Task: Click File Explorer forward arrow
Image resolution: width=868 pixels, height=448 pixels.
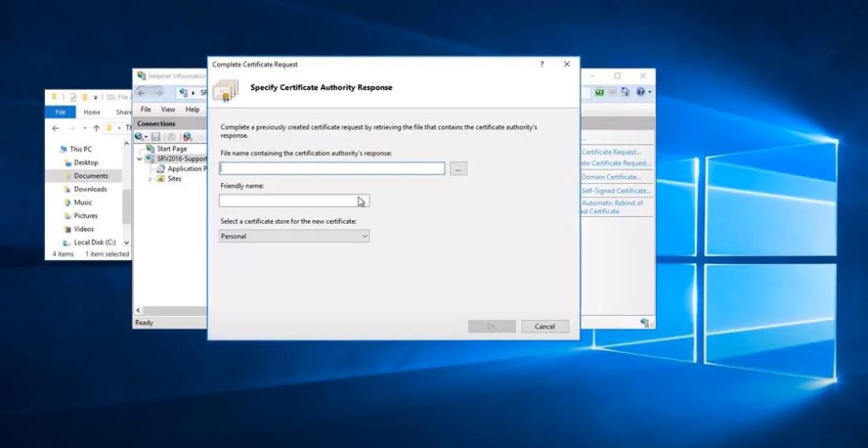Action: [x=72, y=128]
